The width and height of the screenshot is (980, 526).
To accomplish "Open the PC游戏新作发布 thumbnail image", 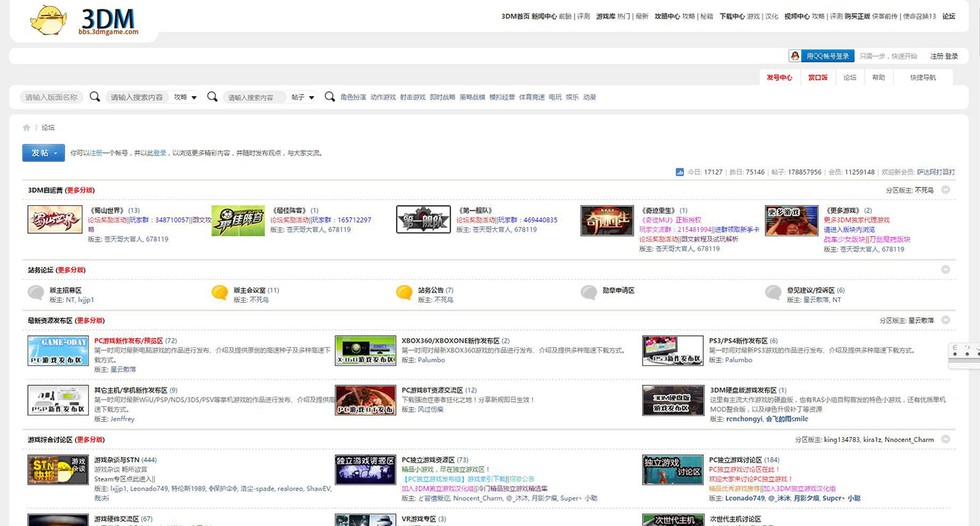I will (58, 350).
